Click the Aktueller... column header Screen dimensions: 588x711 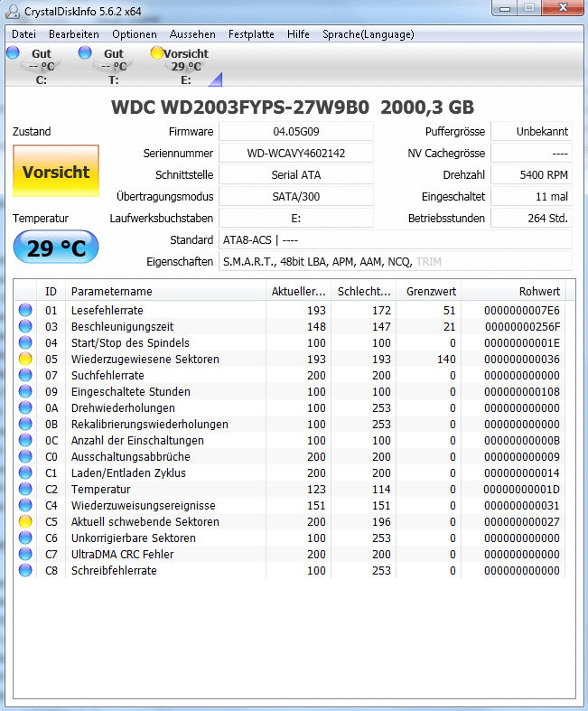(x=298, y=292)
